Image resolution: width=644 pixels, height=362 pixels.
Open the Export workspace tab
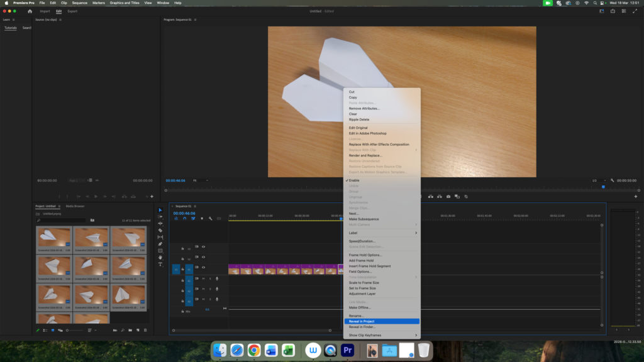73,11
